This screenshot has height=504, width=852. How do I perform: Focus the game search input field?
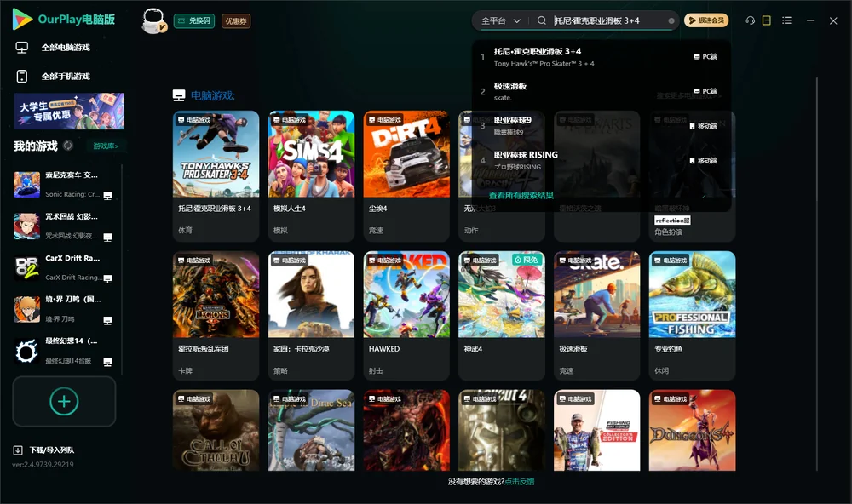click(608, 20)
